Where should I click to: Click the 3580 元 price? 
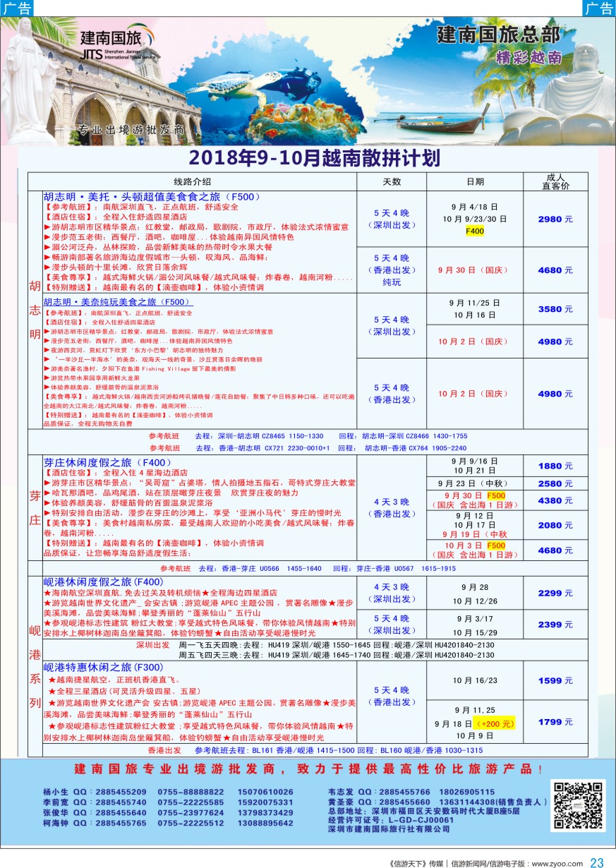[x=555, y=309]
